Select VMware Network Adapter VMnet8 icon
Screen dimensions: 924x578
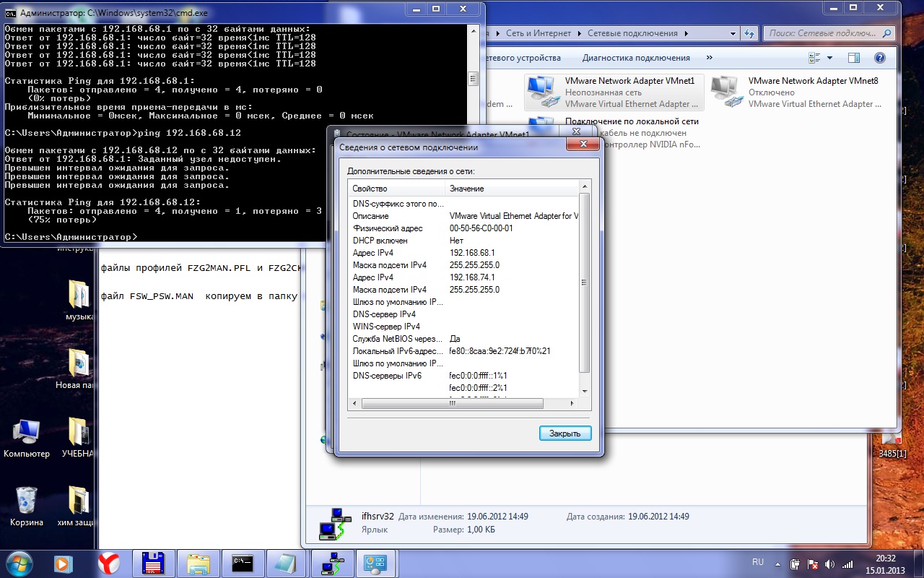[x=725, y=92]
